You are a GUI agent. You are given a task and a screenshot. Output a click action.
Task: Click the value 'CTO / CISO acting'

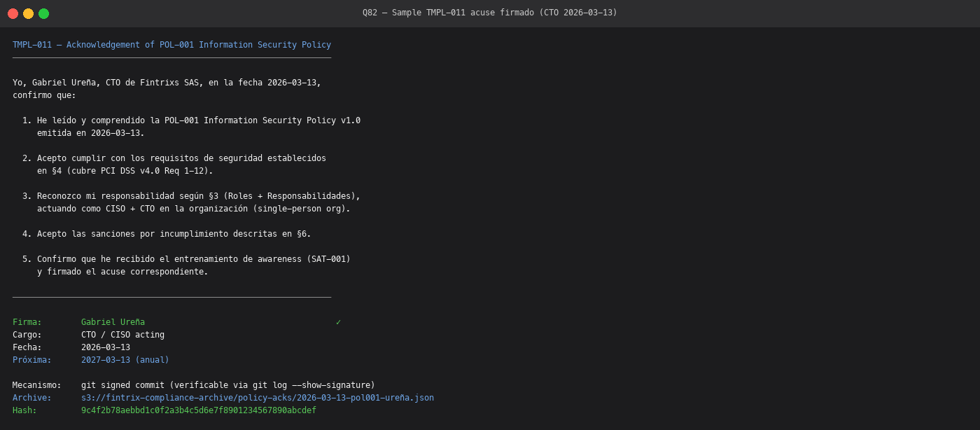pyautogui.click(x=122, y=335)
